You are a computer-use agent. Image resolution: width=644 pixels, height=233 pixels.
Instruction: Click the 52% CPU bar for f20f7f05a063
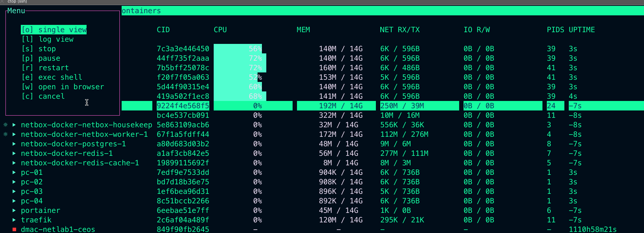pos(238,77)
